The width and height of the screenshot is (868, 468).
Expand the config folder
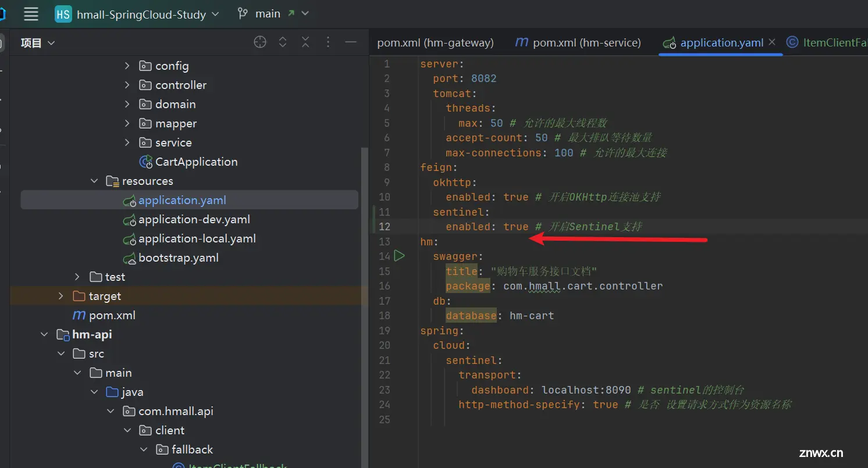127,66
